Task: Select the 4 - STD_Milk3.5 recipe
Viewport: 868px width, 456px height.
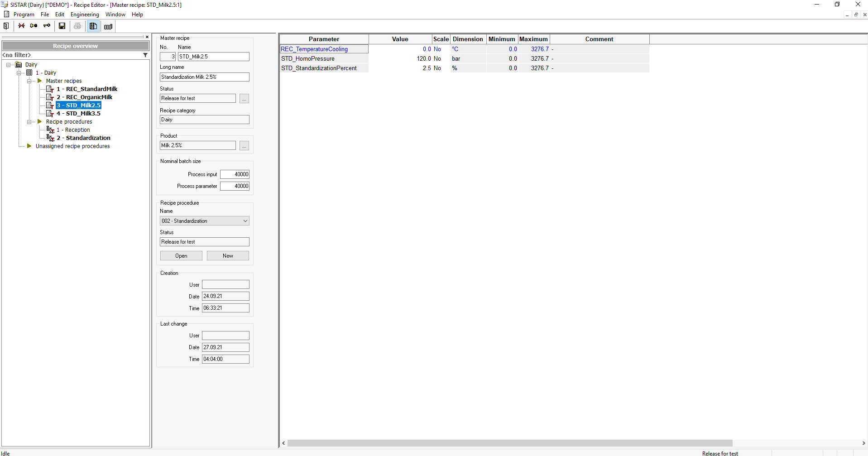Action: (83, 114)
